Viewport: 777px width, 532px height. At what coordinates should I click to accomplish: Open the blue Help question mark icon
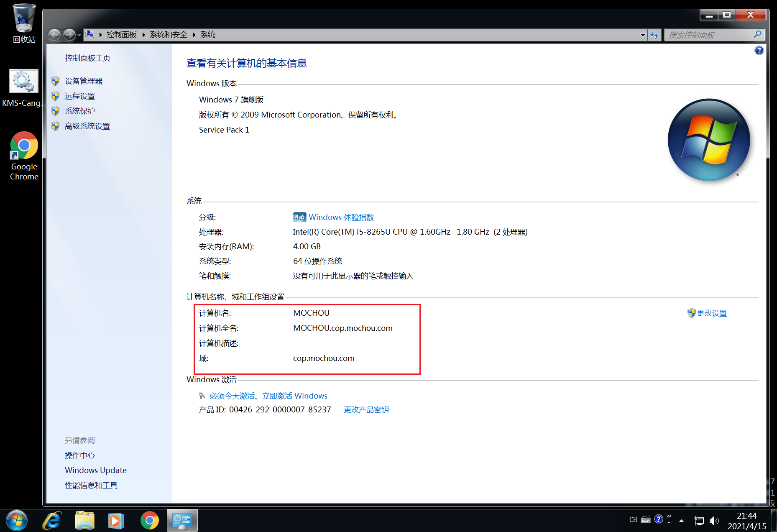tap(759, 51)
